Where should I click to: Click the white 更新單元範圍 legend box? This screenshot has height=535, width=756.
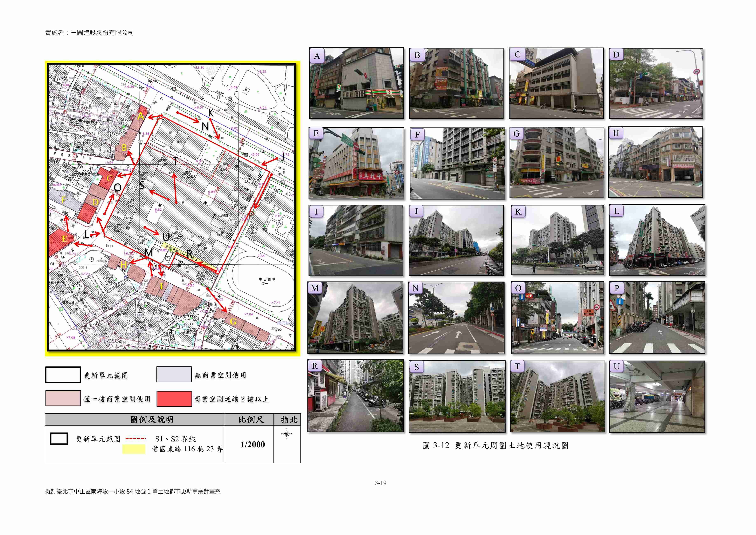point(63,375)
